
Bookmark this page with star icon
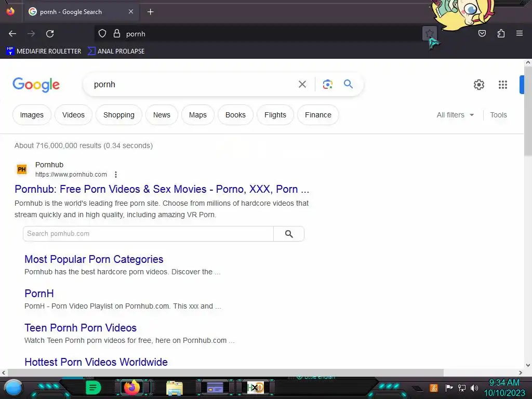430,34
